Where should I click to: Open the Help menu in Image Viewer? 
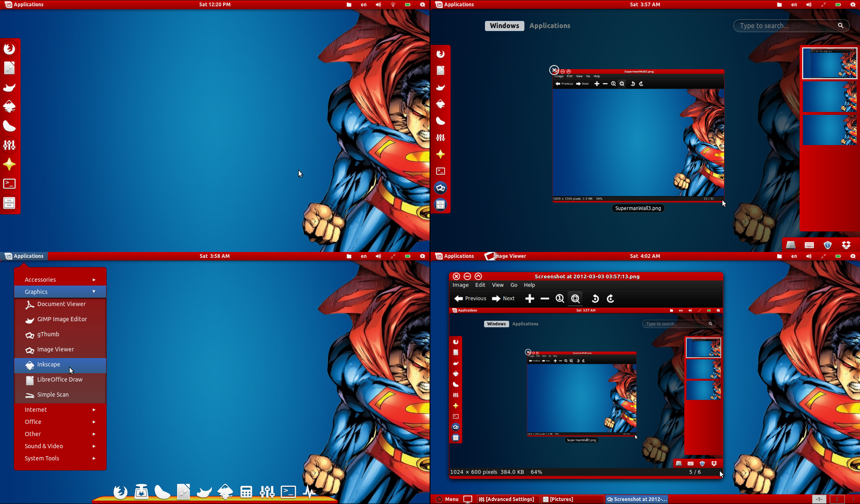click(529, 285)
